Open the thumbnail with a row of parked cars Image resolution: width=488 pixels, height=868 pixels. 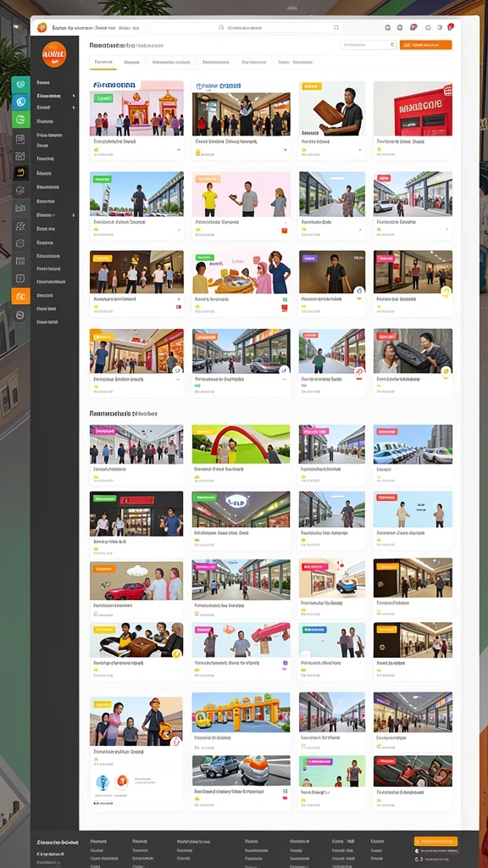tap(413, 444)
